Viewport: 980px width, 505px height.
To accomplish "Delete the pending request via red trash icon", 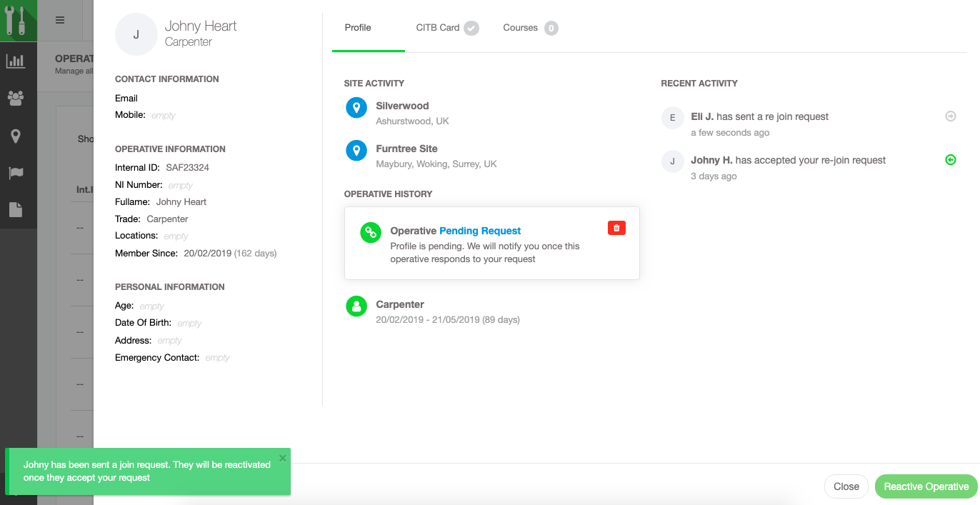I will (x=616, y=228).
